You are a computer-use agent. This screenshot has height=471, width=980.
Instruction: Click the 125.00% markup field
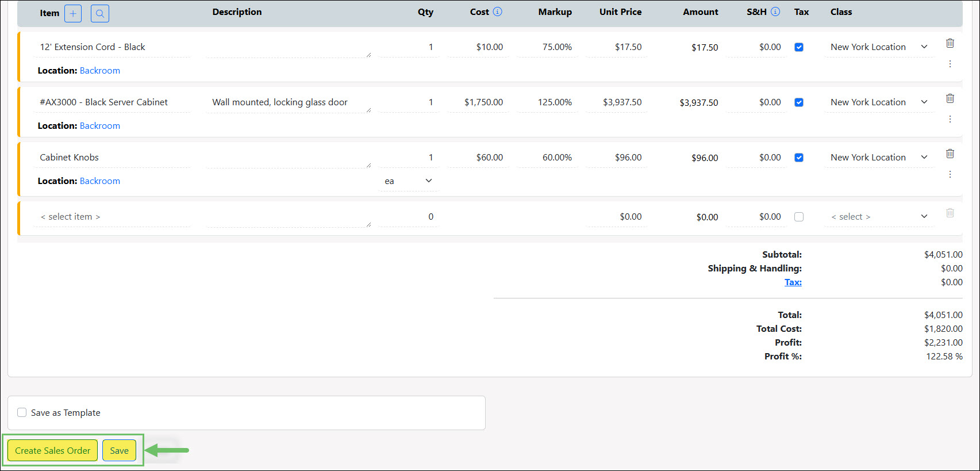[547, 102]
